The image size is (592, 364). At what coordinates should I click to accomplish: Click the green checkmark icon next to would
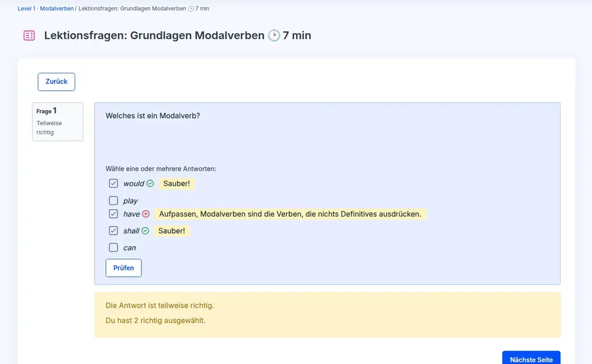tap(150, 183)
